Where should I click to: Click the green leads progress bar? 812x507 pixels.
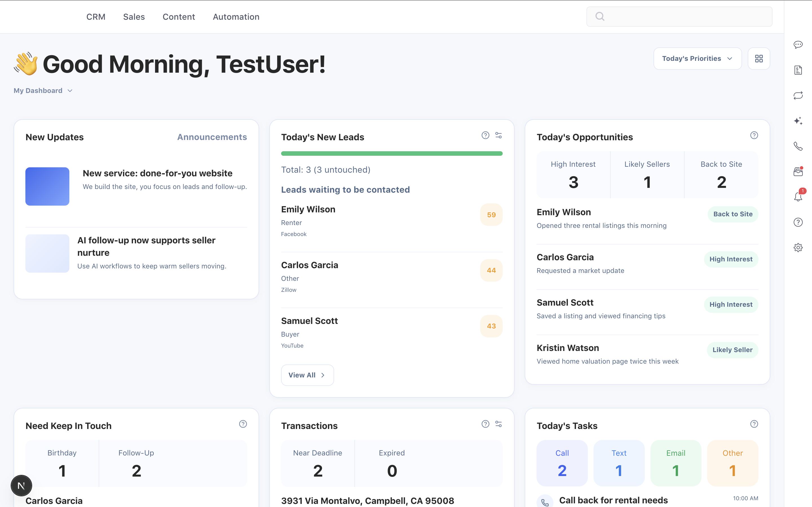(x=392, y=154)
